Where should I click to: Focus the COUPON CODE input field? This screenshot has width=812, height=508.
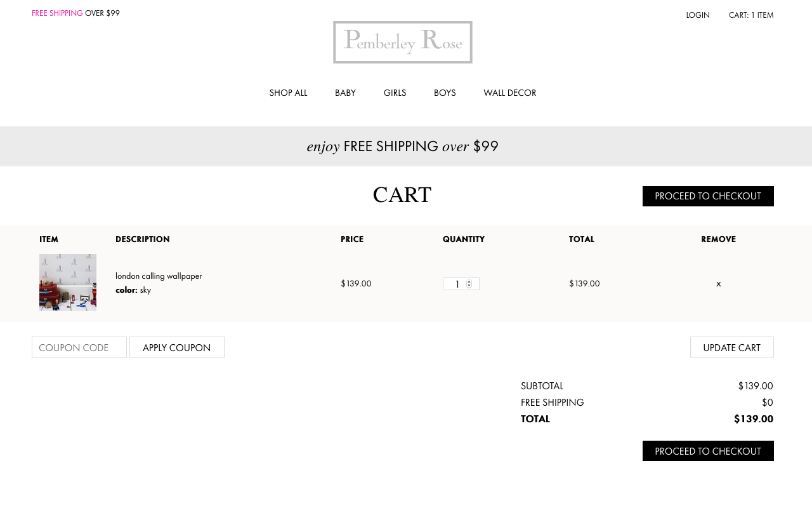tap(79, 347)
